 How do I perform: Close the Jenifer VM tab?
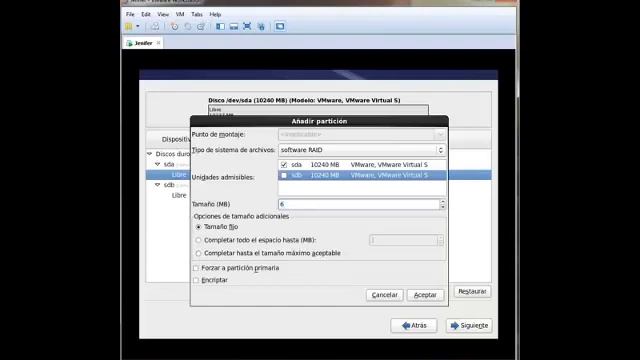point(158,43)
